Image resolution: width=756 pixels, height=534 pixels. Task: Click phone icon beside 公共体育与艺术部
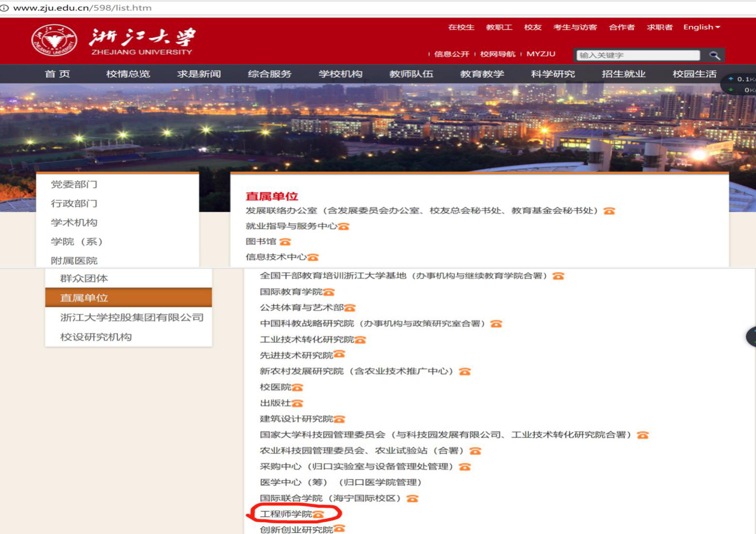point(350,308)
